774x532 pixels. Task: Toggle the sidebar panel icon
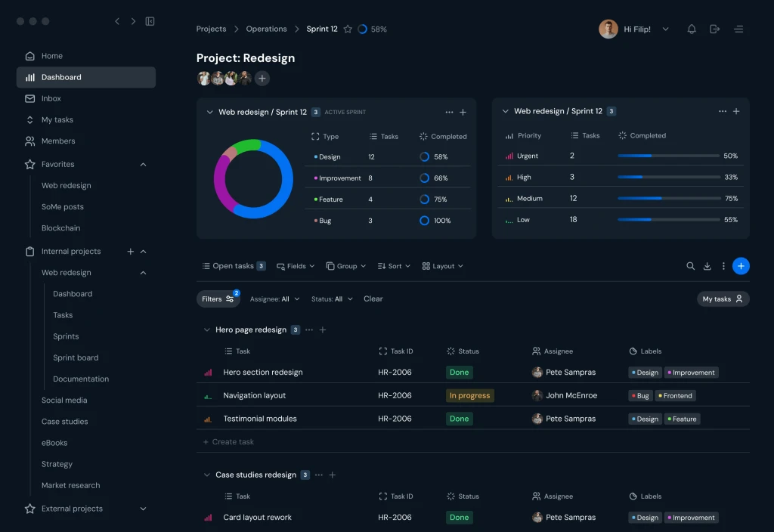point(150,21)
